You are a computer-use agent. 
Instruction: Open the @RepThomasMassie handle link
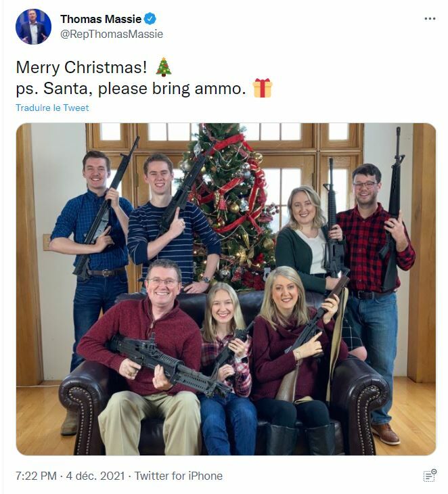(112, 34)
